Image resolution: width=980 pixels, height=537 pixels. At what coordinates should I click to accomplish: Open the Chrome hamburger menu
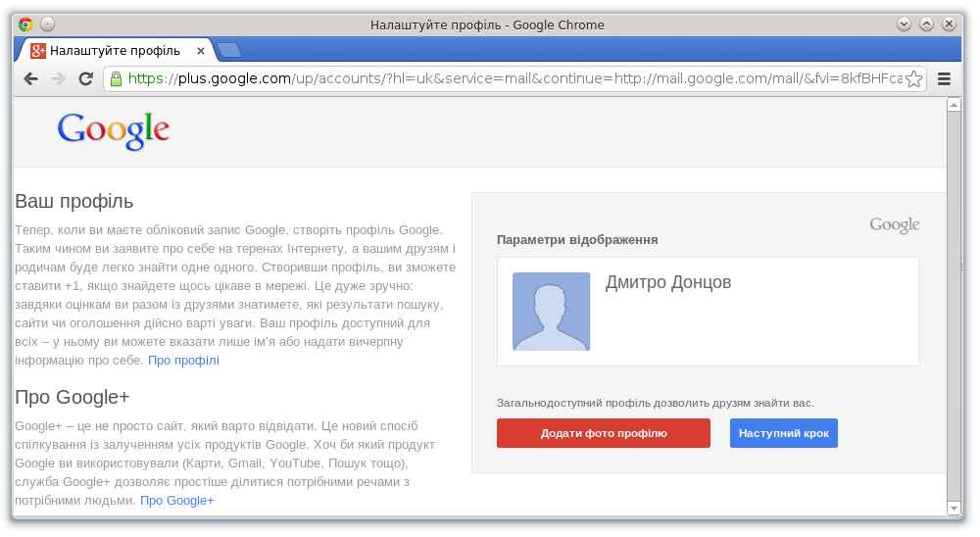(x=945, y=78)
